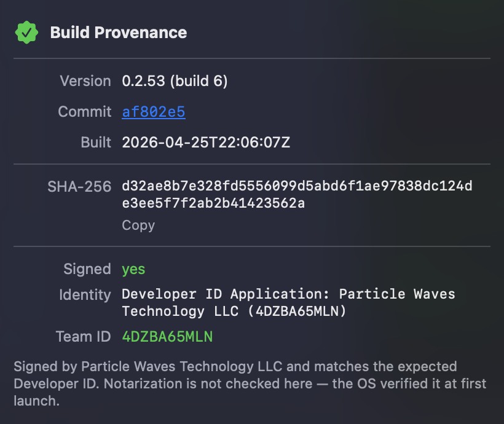This screenshot has width=504, height=424.
Task: Select the notarization footnote paragraph
Action: 250,383
